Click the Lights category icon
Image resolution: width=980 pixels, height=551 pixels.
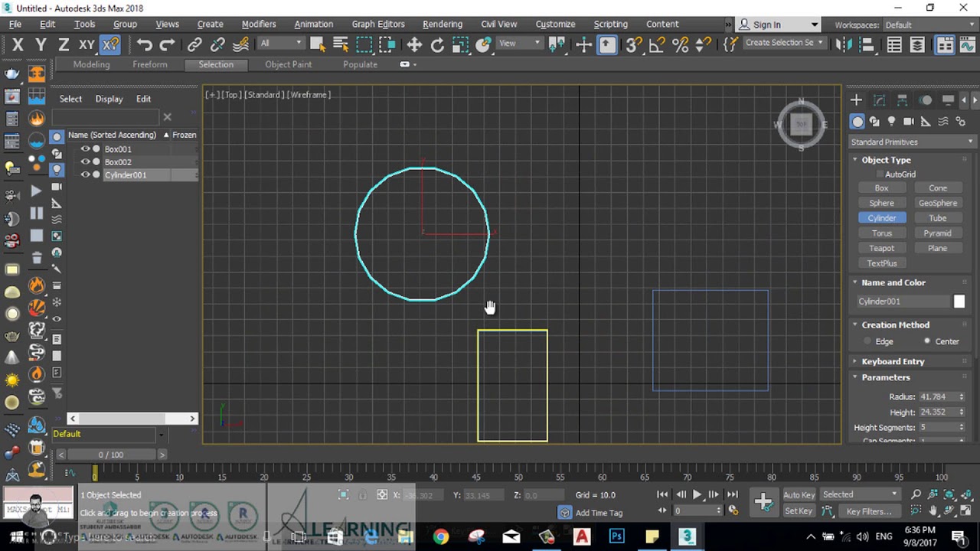point(891,122)
